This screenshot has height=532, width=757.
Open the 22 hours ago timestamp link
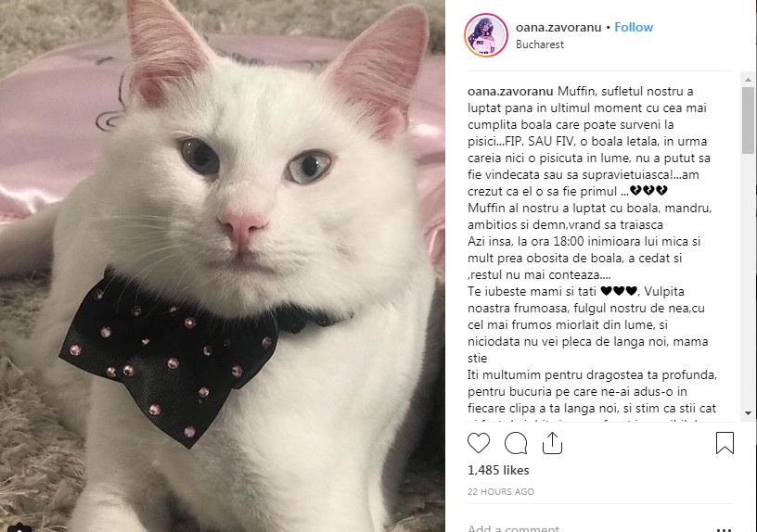pos(501,491)
